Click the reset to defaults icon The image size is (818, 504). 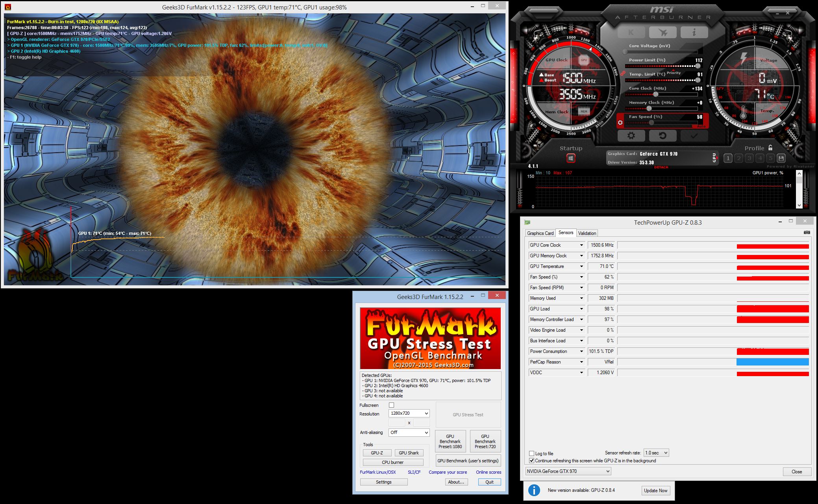(x=663, y=136)
